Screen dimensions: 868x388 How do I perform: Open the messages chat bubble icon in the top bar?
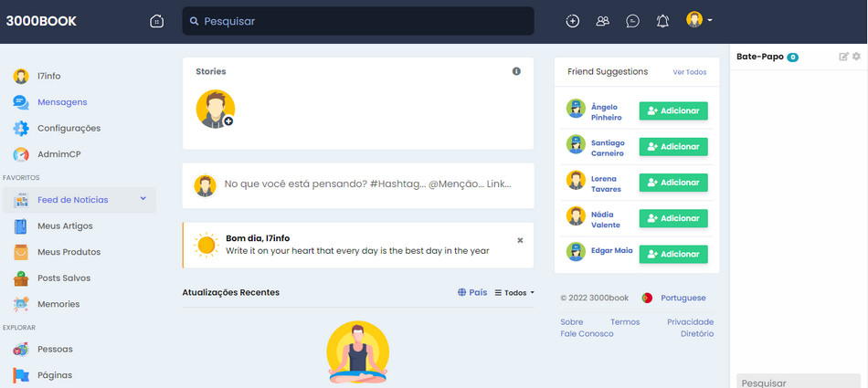tap(633, 21)
